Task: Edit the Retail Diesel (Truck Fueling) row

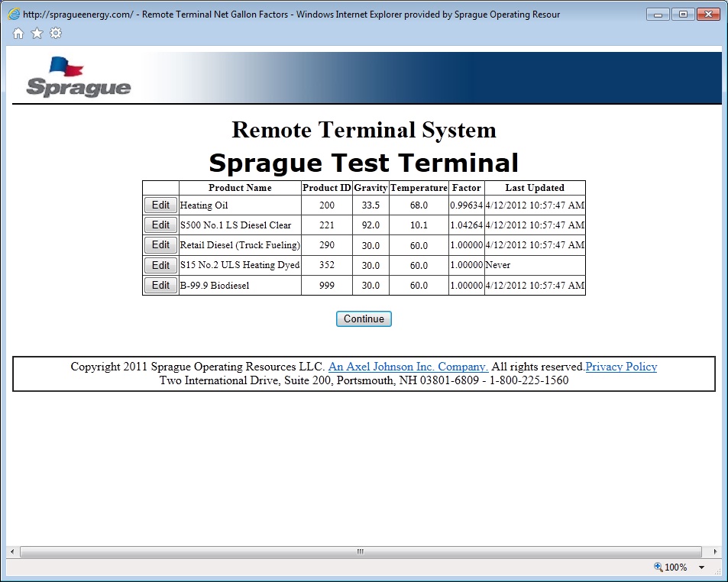Action: click(160, 244)
